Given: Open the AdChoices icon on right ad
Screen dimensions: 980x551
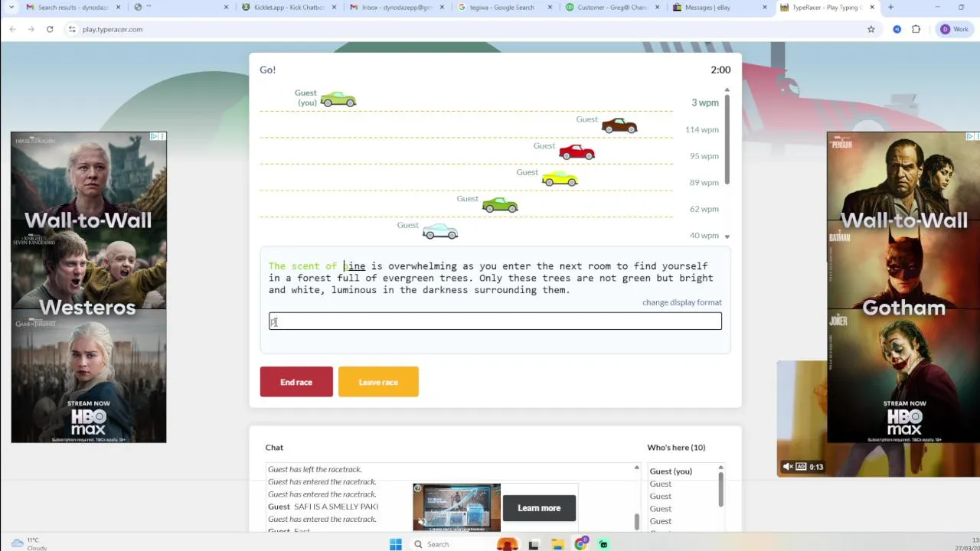Looking at the screenshot, I should 970,136.
